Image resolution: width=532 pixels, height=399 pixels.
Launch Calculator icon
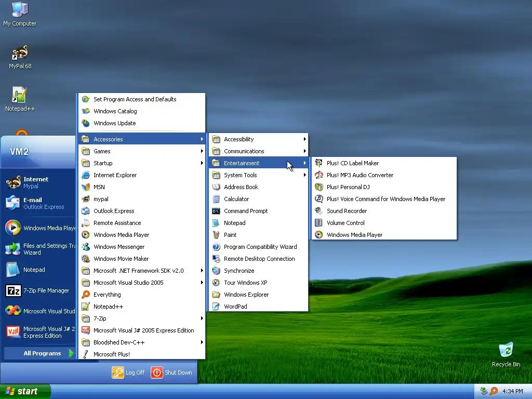216,199
